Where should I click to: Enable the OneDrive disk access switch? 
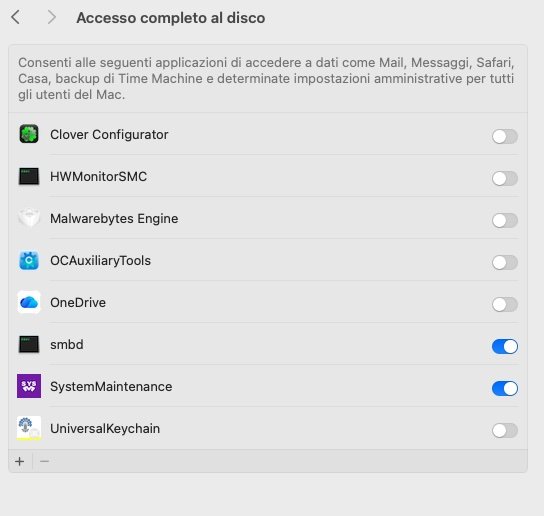[505, 304]
